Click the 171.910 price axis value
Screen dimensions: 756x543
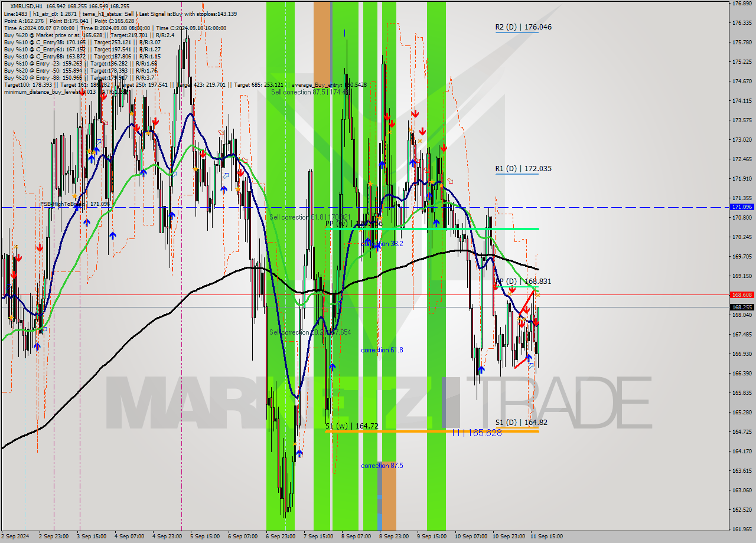741,179
